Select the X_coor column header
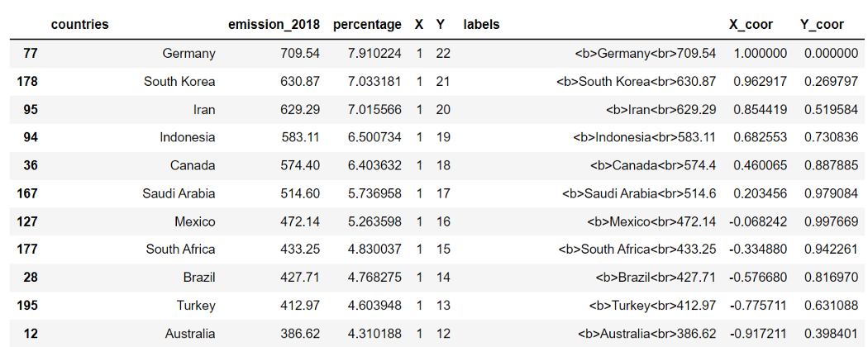The image size is (868, 347). [x=751, y=25]
